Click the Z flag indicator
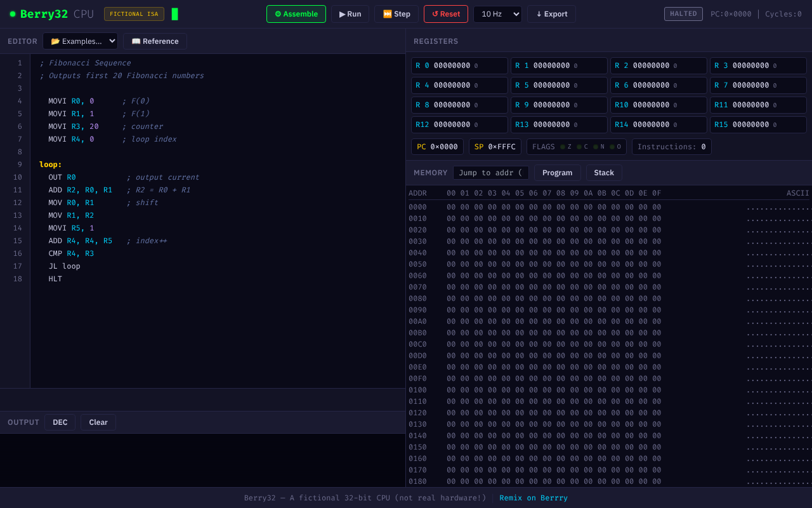 tap(566, 147)
